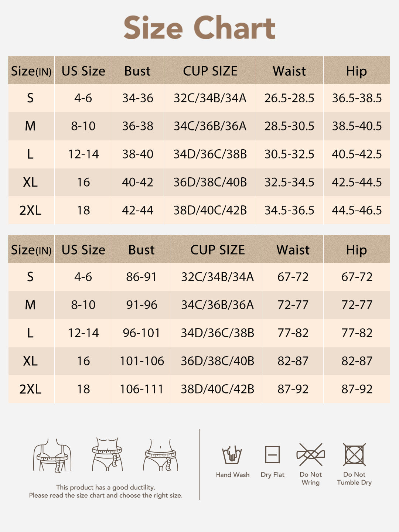Click the 36.5-38.5 hip cell
This screenshot has width=399, height=532.
pos(357,98)
